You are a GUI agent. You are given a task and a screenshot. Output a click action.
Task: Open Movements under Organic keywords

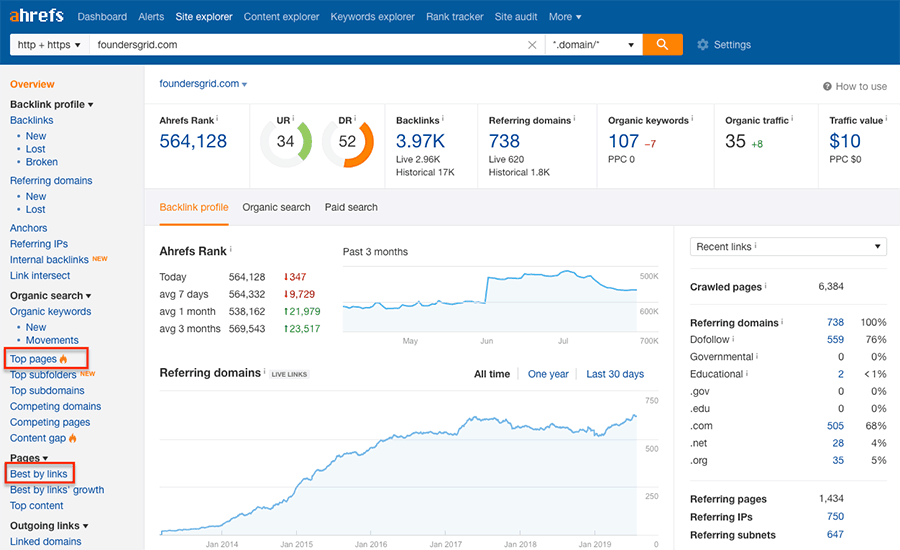[x=52, y=340]
